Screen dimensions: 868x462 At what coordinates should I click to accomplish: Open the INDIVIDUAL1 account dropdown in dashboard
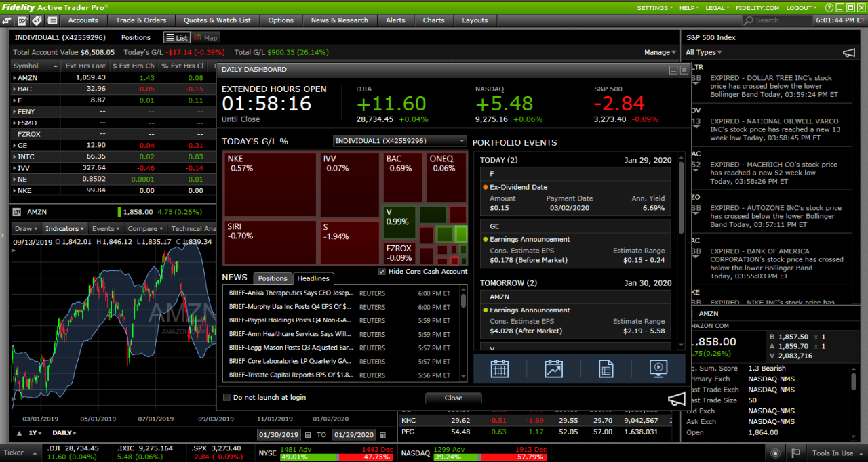[400, 141]
